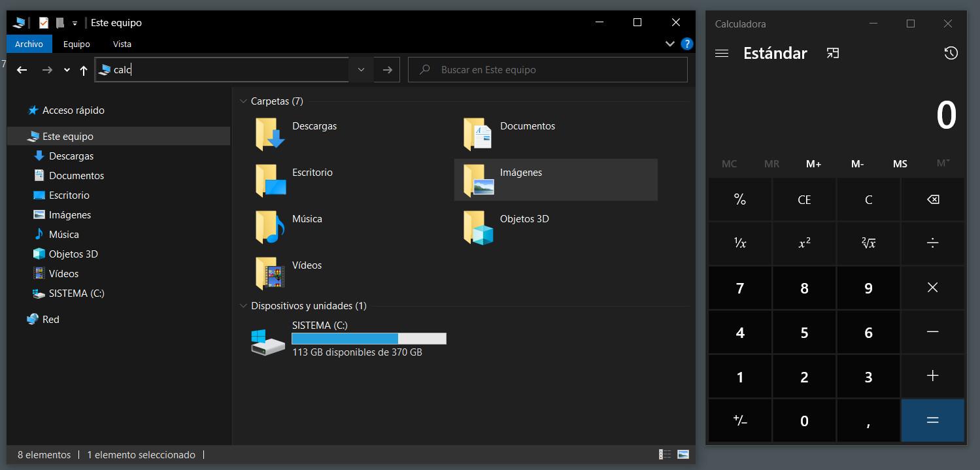Open SISTEMA (C:) in navigation pane
Viewport: 980px width, 470px height.
coord(76,294)
